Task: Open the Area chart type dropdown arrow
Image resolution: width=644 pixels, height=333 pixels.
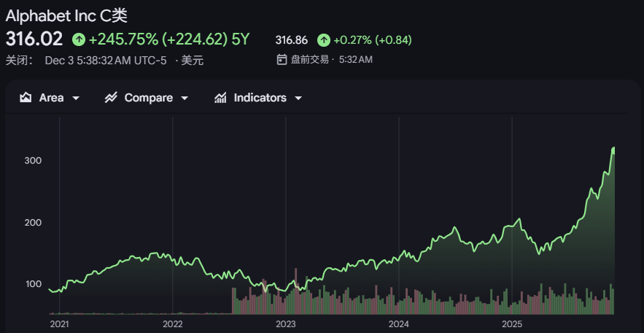Action: tap(76, 99)
